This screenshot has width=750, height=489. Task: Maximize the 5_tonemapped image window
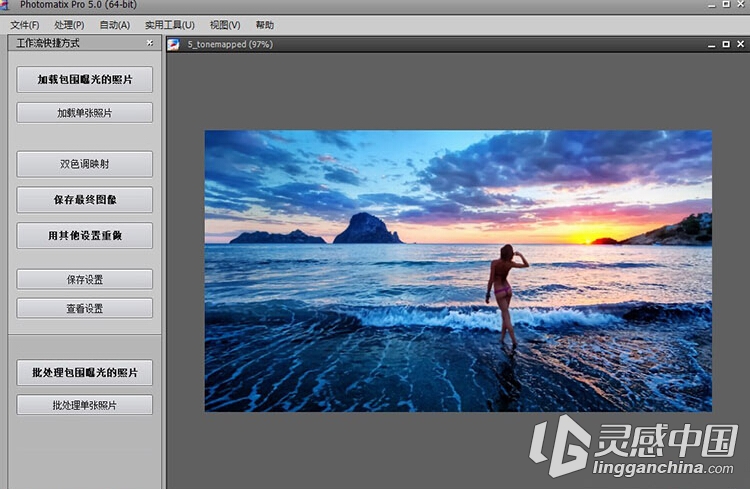pyautogui.click(x=726, y=44)
